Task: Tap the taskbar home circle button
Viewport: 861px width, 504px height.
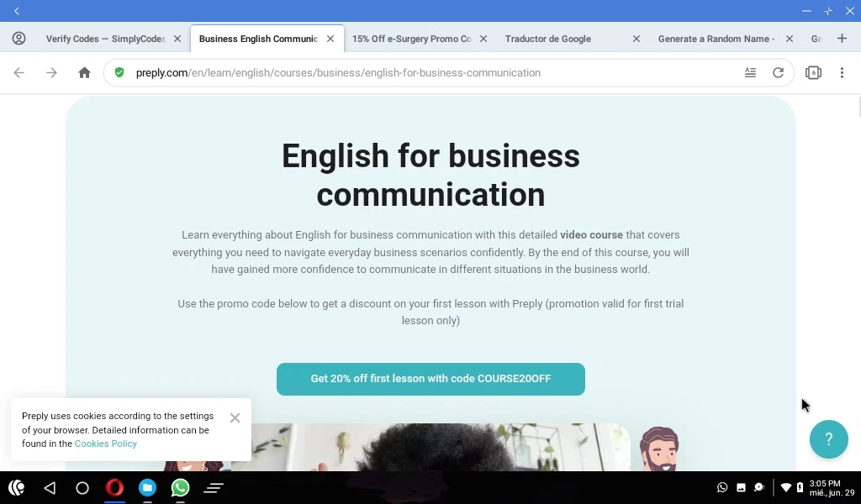Action: pyautogui.click(x=82, y=487)
